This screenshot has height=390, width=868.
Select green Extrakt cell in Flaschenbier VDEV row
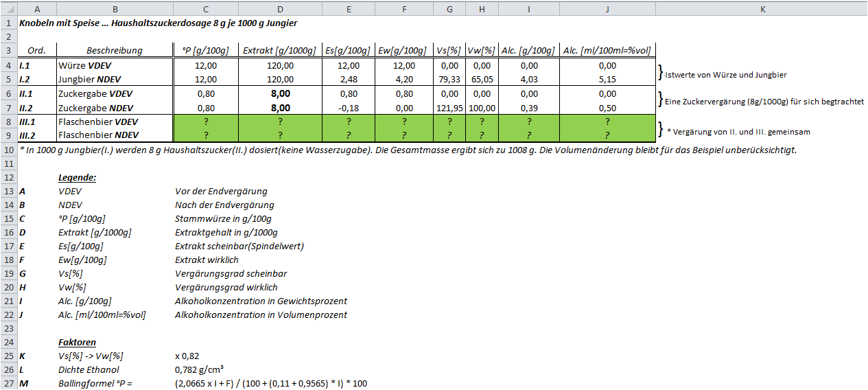(x=280, y=122)
